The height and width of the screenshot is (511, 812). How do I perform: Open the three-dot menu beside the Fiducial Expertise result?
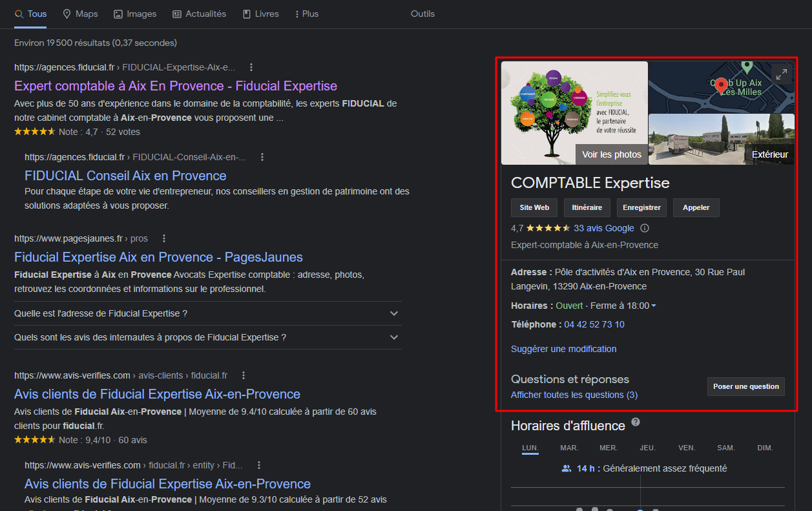click(251, 67)
